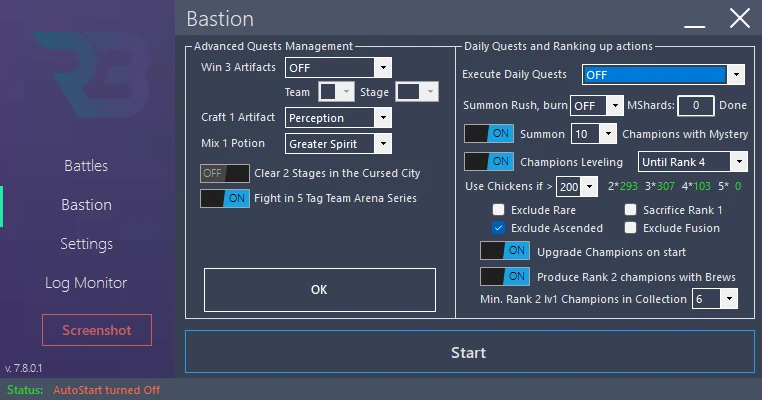Open the Team dropdown
This screenshot has width=762, height=400.
(x=336, y=91)
